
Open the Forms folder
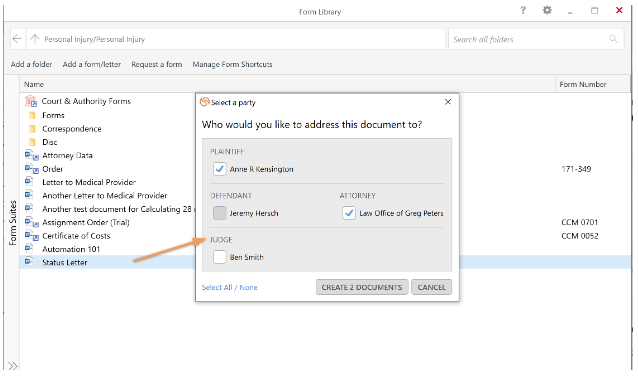point(53,115)
